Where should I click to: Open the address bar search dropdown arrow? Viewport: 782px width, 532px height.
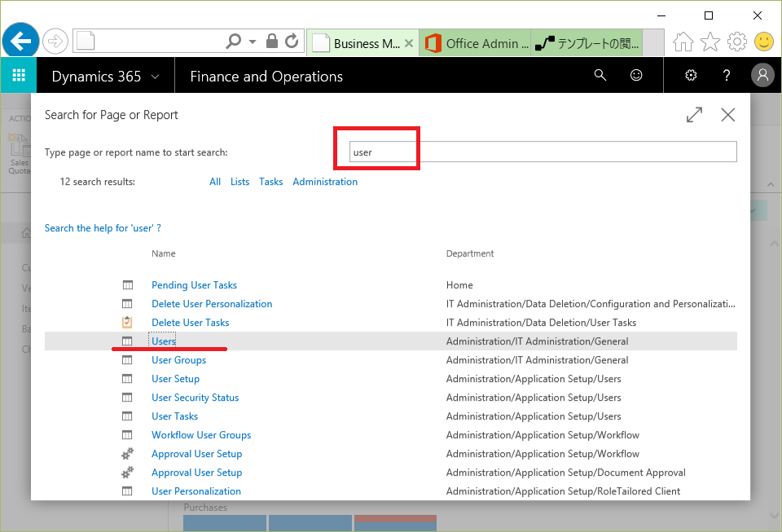point(253,42)
